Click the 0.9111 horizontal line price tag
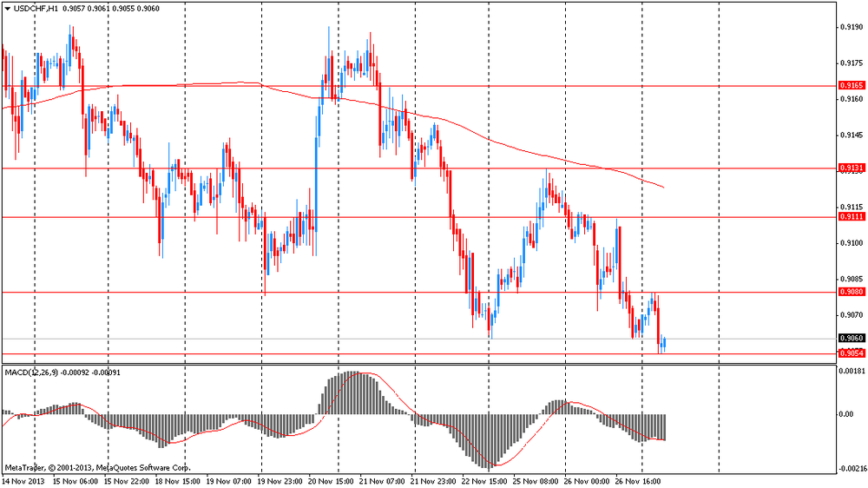The image size is (868, 488). (x=851, y=216)
